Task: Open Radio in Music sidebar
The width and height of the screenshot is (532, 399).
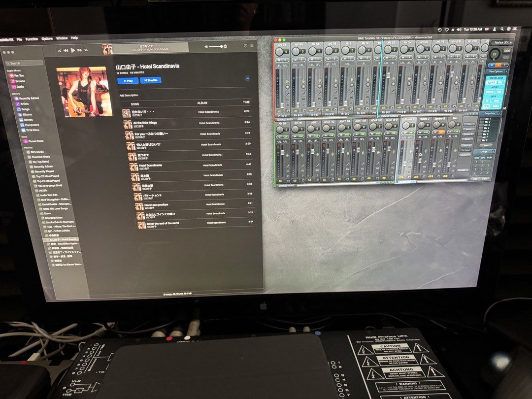Action: 18,87
